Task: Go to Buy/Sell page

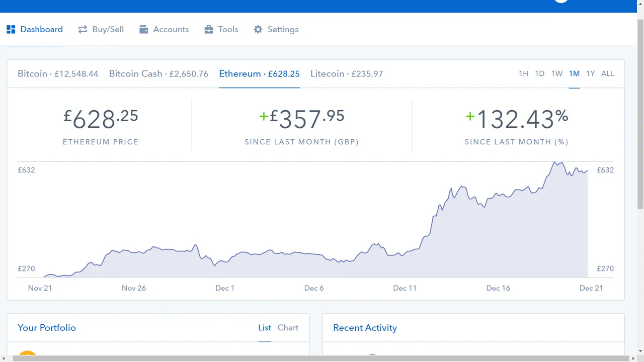Action: tap(101, 30)
